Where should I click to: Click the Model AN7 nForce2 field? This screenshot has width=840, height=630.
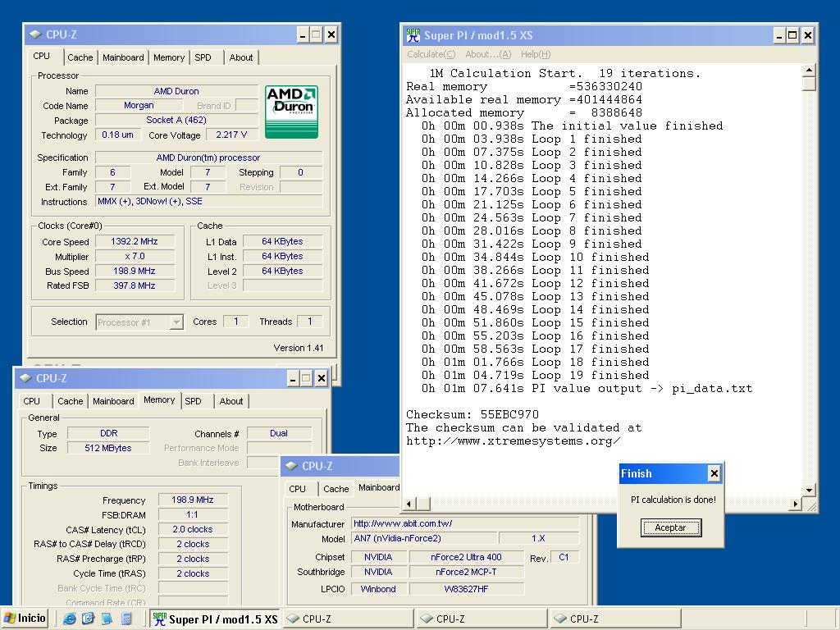coord(424,538)
